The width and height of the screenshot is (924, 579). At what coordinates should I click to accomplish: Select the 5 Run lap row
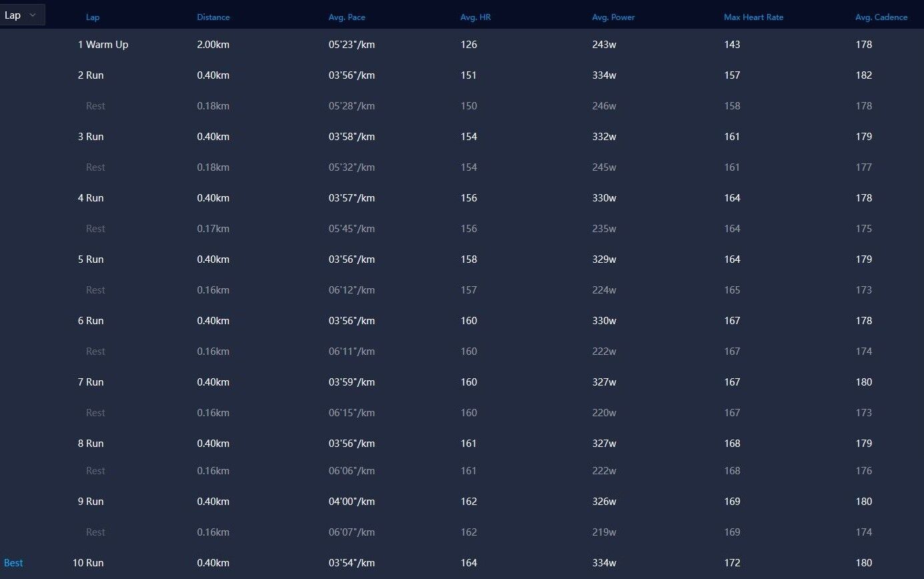(x=462, y=259)
